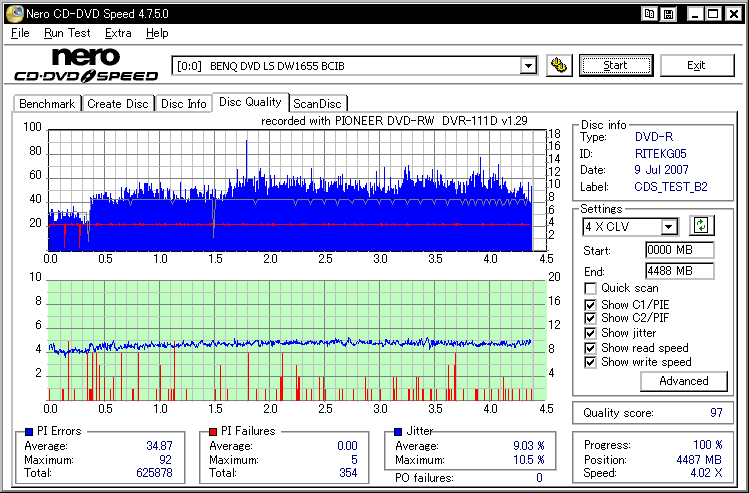Click the Progress value 100 %

(708, 445)
